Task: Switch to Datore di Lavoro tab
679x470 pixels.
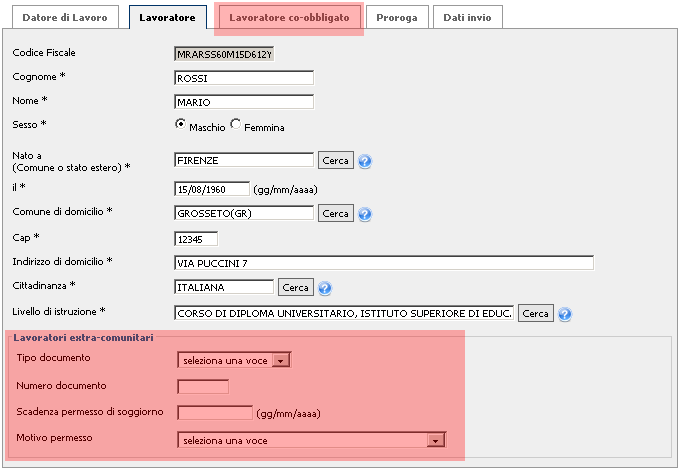Action: pos(65,17)
